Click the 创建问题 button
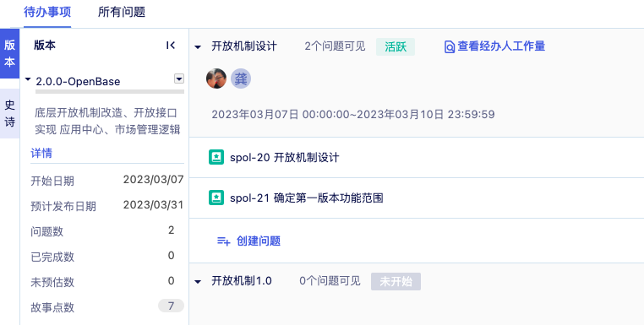Viewport: 644px width, 325px height. pos(248,241)
